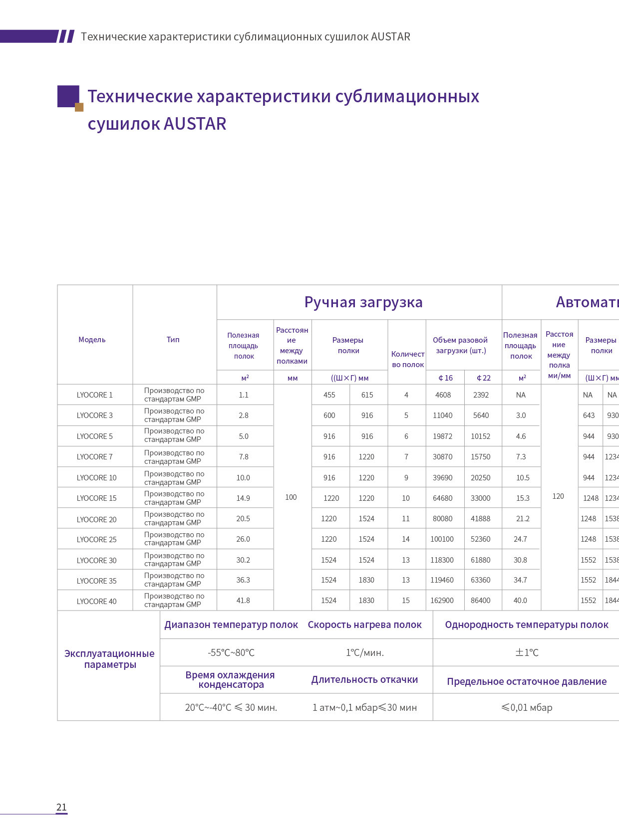Select the 'LYOCORE 15' model cell

(x=97, y=498)
